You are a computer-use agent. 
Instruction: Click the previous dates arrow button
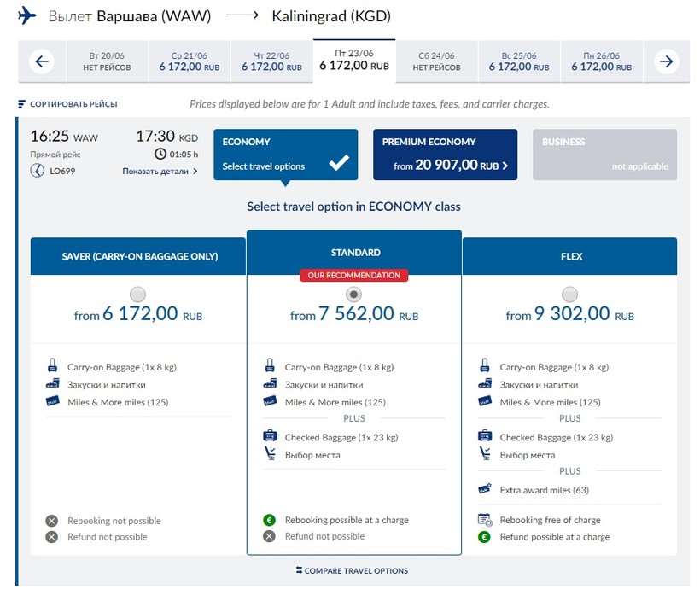42,61
